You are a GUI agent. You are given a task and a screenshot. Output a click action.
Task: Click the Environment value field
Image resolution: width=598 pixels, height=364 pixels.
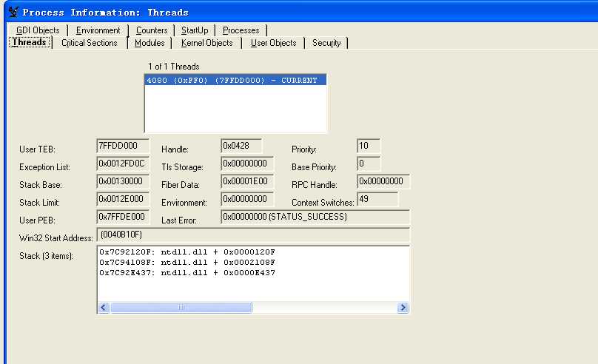247,199
